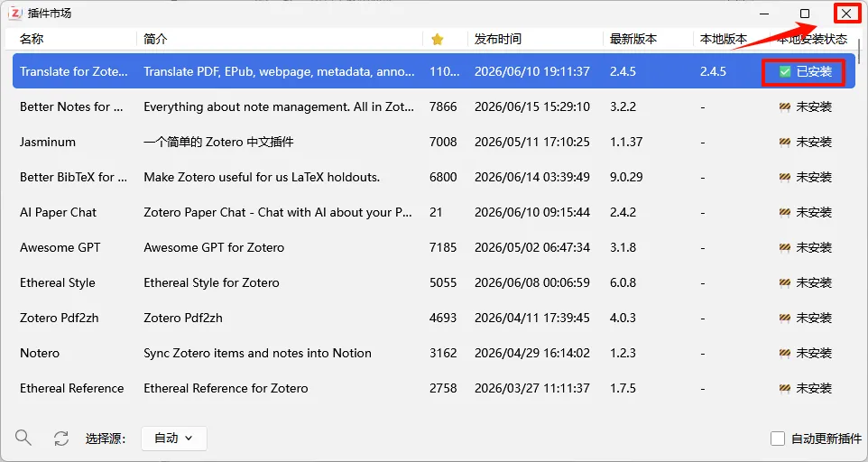Click description 'Make Zotero useful for us LaTeX holdouts.'
The image size is (868, 462).
[262, 177]
